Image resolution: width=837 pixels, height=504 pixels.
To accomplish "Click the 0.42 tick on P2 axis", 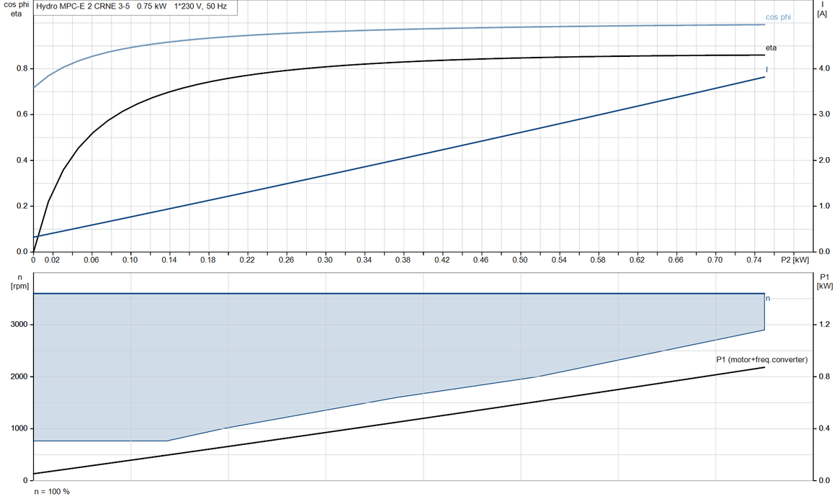I will tap(442, 260).
